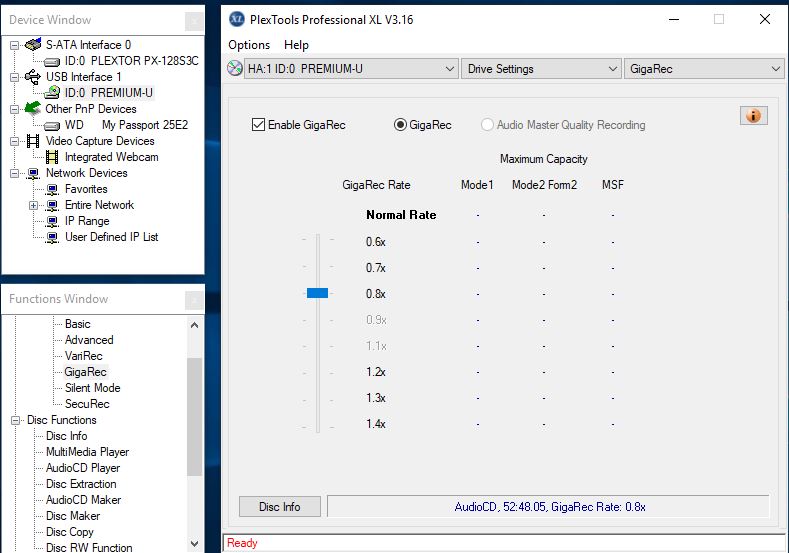789x553 pixels.
Task: Click the orange info button icon
Action: (753, 116)
